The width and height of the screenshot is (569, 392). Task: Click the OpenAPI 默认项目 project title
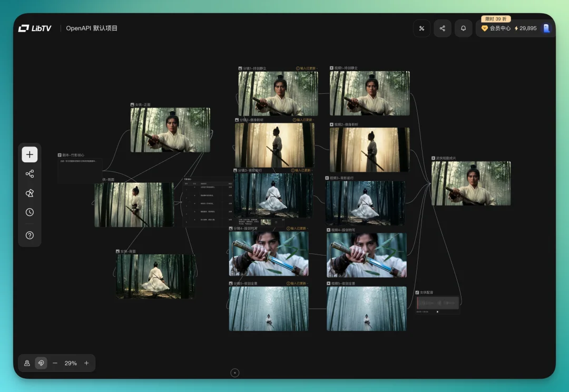tap(92, 28)
